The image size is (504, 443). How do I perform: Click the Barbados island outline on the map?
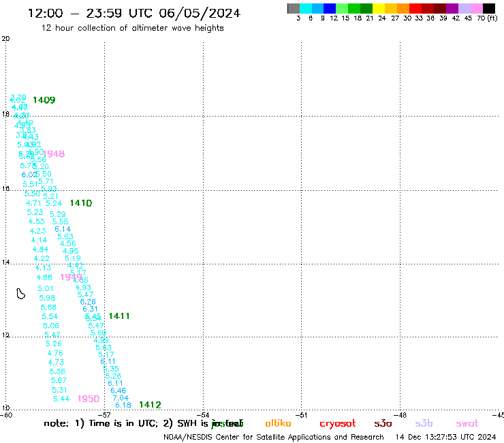pos(20,294)
